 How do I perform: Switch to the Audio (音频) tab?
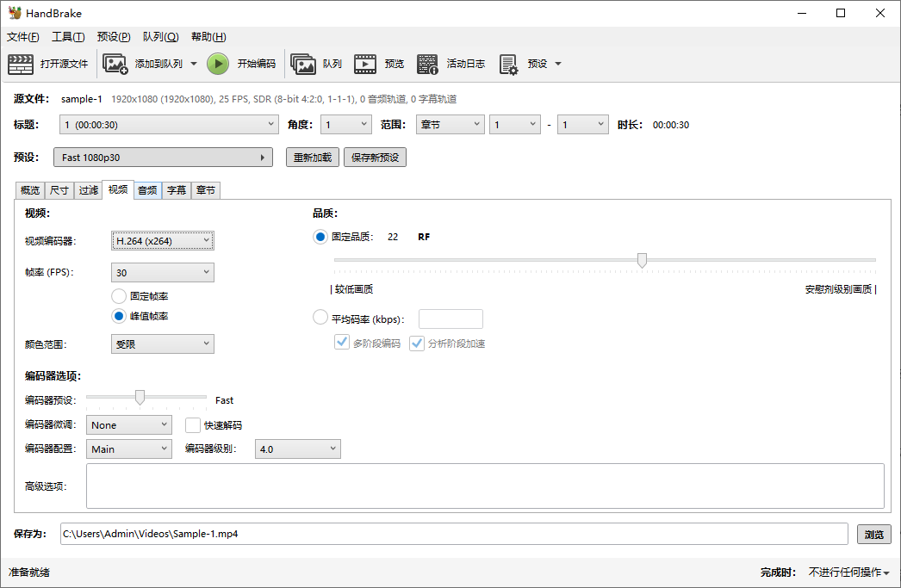(147, 190)
